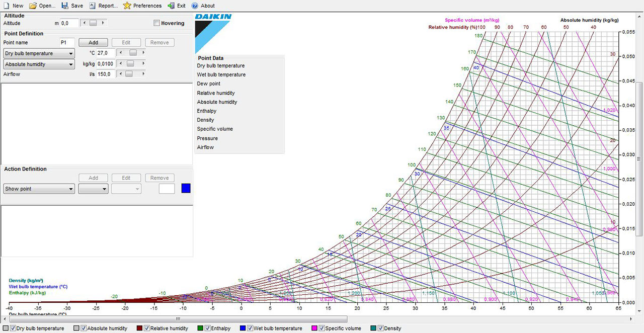Click the blue action color swatch
Image resolution: width=644 pixels, height=333 pixels.
click(186, 189)
